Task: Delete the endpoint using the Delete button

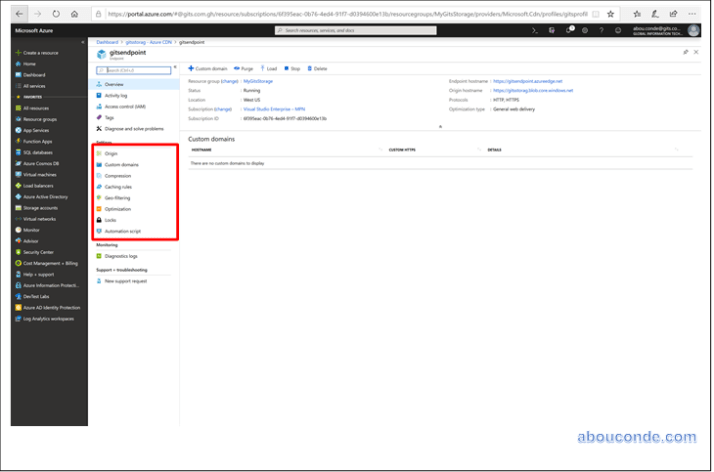Action: 317,68
